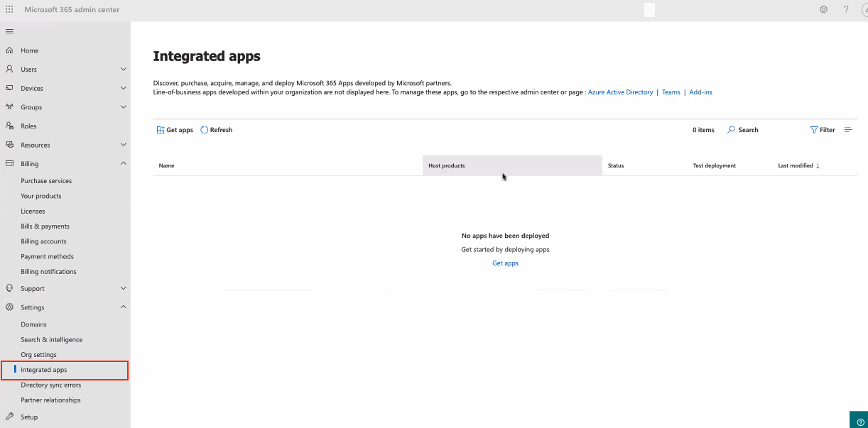This screenshot has height=428, width=868.
Task: Click the '0 items' count text
Action: pyautogui.click(x=703, y=130)
